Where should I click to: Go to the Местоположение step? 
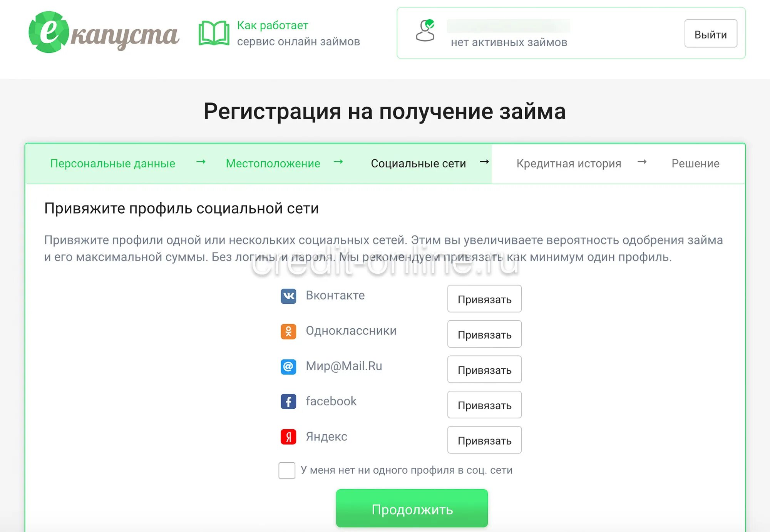[273, 164]
